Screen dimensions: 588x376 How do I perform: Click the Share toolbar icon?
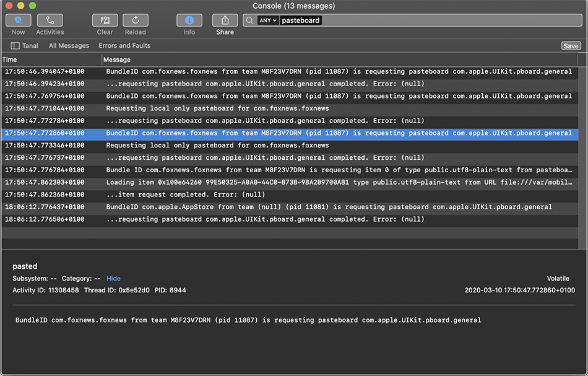[x=225, y=20]
